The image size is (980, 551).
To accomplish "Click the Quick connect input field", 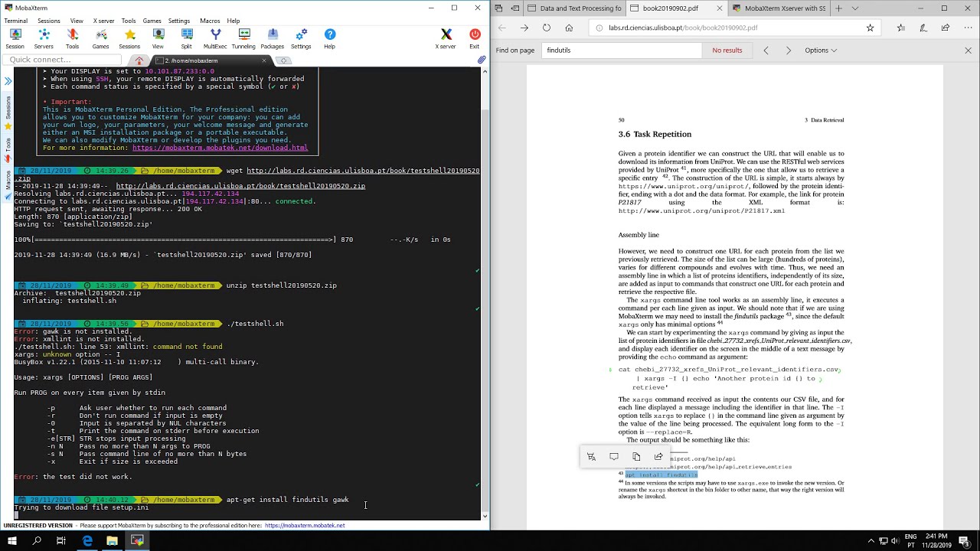I will (63, 60).
